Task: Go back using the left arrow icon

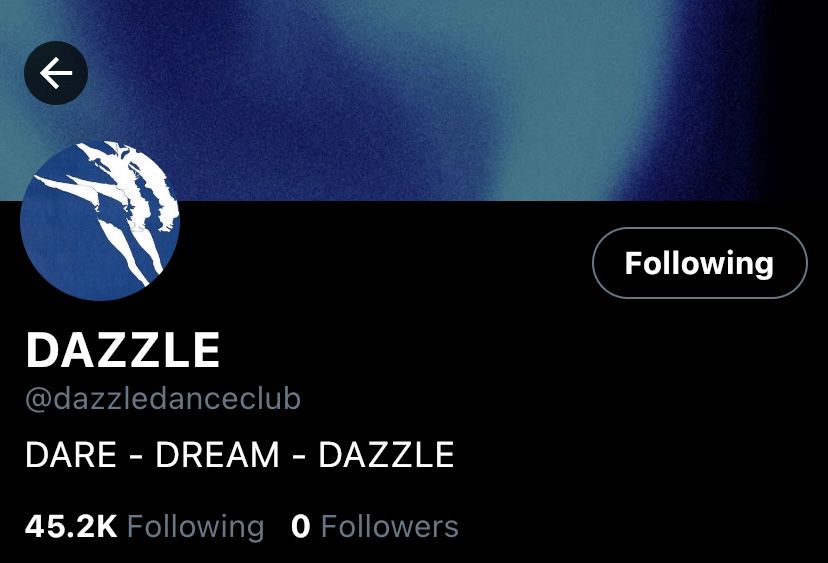Action: 56,73
